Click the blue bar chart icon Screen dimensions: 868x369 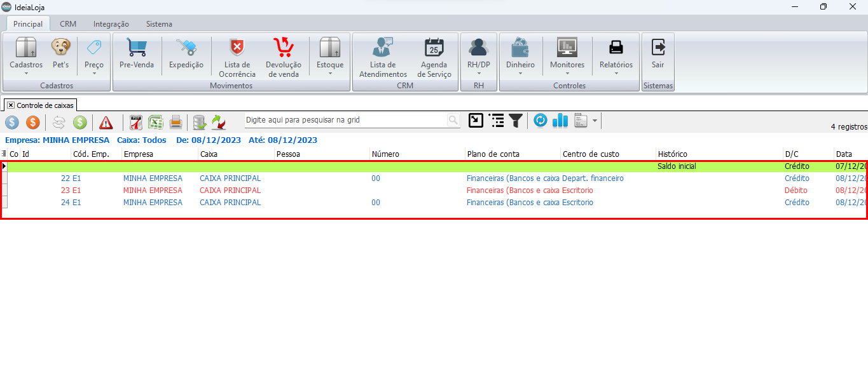pyautogui.click(x=560, y=120)
